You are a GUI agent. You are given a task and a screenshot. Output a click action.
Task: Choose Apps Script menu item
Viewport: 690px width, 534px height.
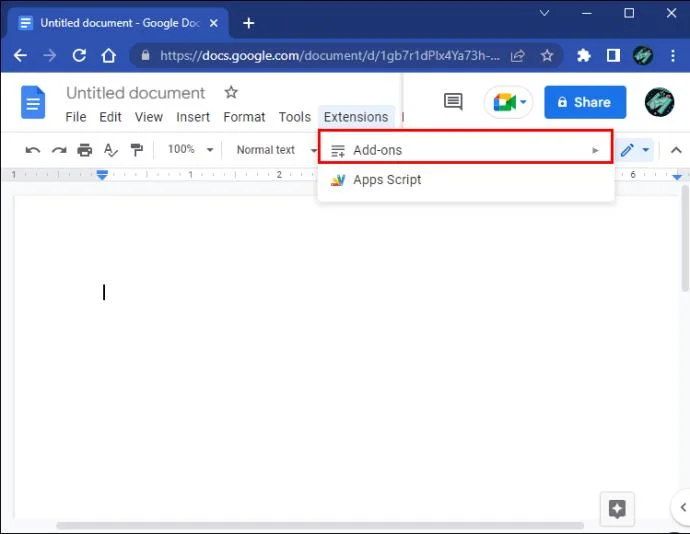click(466, 180)
